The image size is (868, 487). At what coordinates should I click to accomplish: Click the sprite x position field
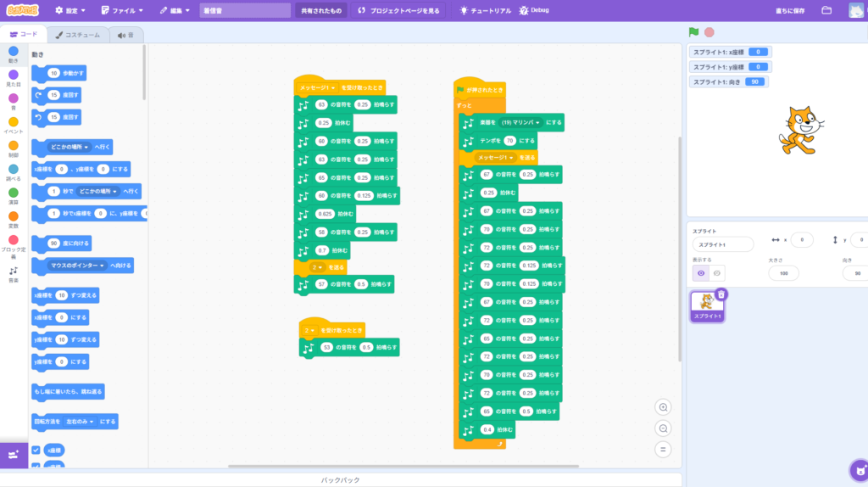(802, 240)
